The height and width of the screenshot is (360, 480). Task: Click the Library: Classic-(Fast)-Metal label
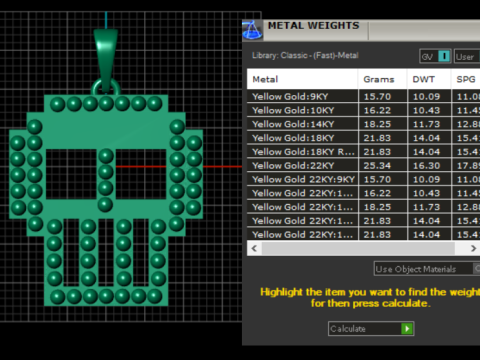point(305,55)
